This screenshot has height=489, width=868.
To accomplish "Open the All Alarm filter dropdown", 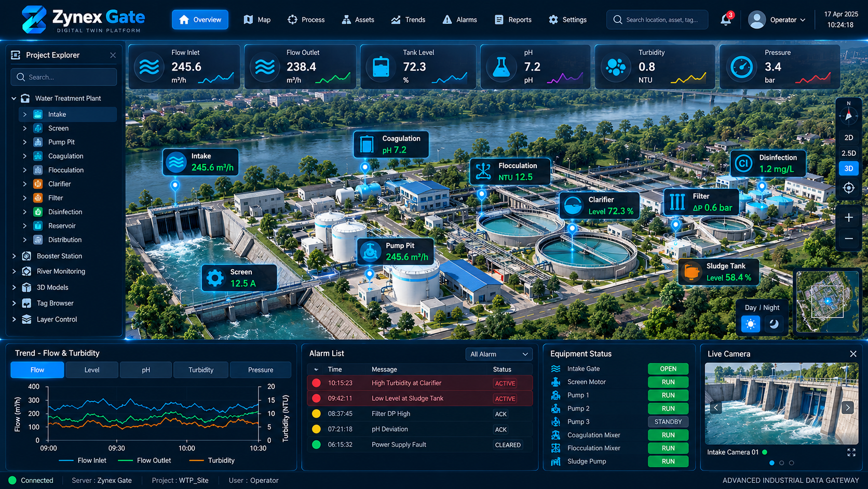I will (499, 354).
